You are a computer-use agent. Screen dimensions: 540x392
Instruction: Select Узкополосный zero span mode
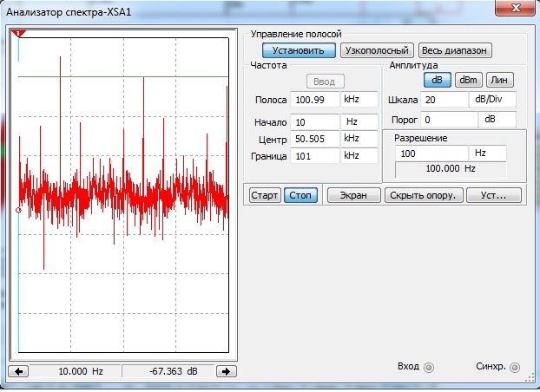click(377, 50)
